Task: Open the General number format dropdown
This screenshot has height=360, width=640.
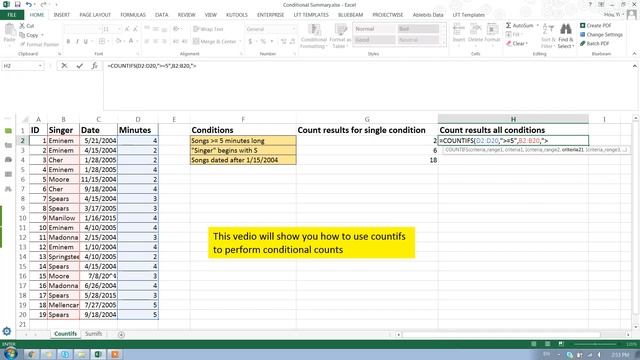Action: [293, 29]
